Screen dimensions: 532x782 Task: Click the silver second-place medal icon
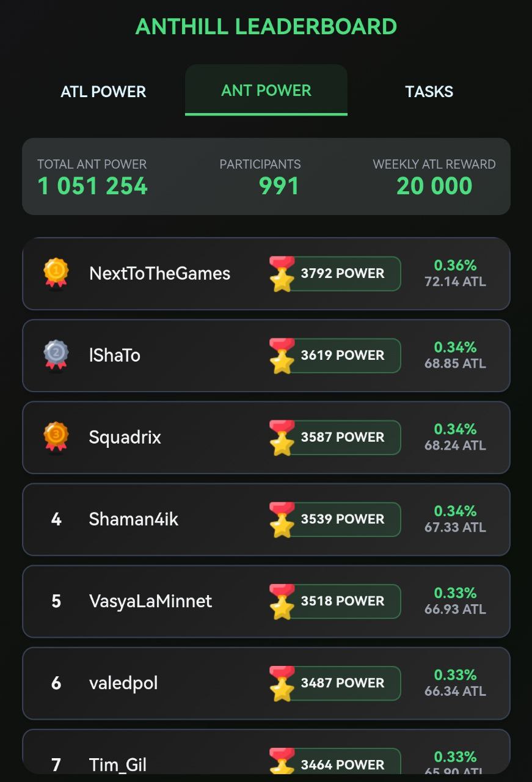tap(56, 356)
